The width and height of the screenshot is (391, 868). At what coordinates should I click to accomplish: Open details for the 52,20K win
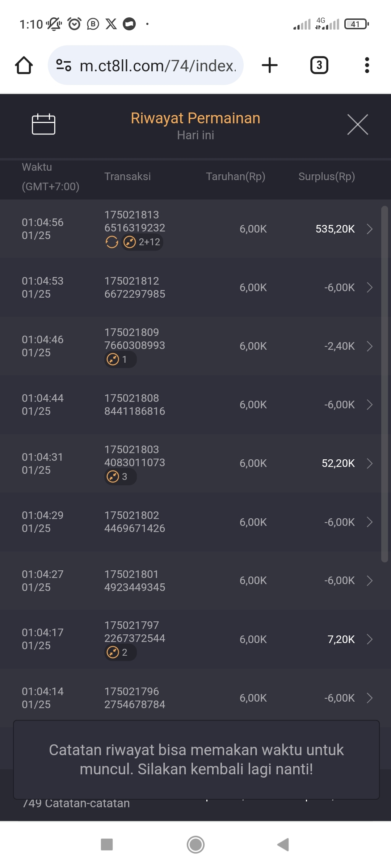pos(369,463)
